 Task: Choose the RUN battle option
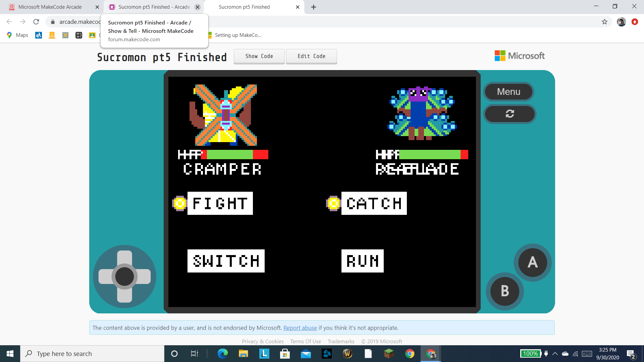pyautogui.click(x=362, y=261)
